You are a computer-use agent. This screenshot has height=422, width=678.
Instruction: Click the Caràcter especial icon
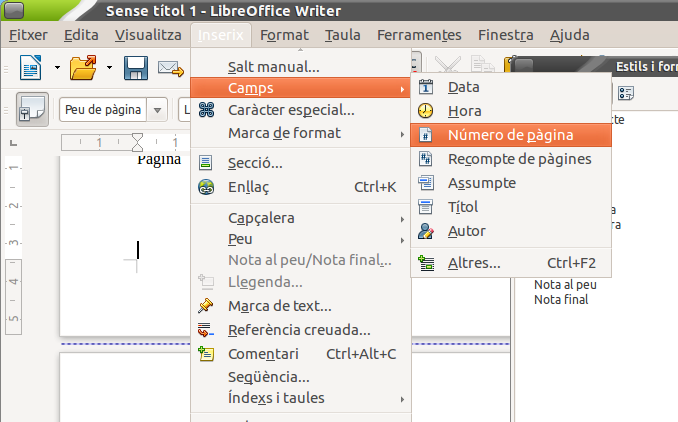coord(206,110)
